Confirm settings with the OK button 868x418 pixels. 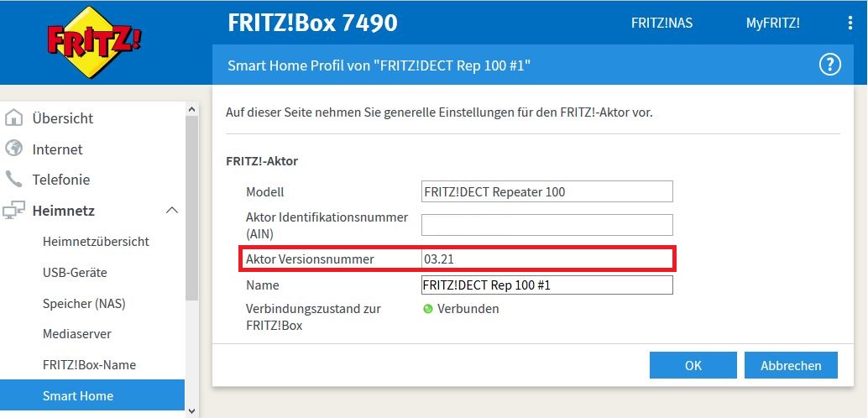693,366
